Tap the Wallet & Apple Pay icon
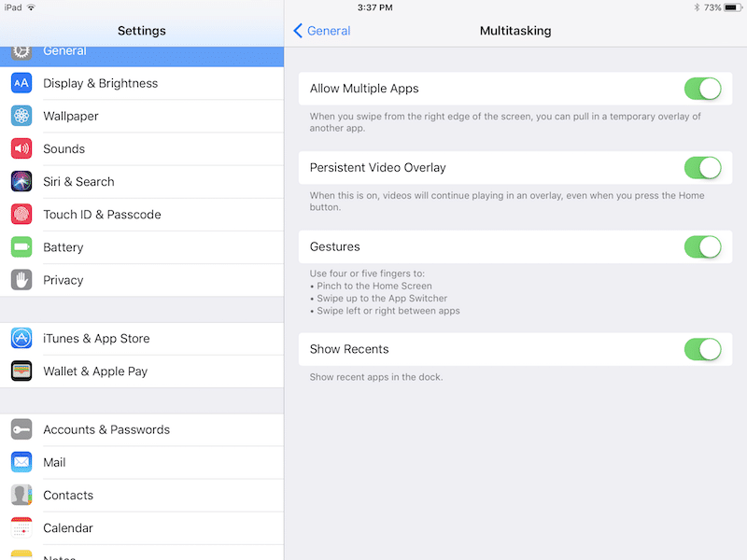Image resolution: width=747 pixels, height=560 pixels. (x=21, y=371)
